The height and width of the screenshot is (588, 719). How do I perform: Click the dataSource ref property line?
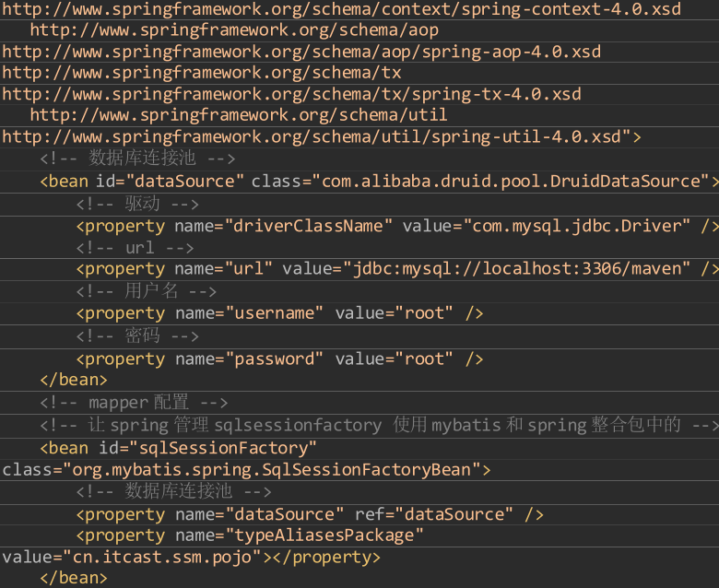[x=310, y=514]
